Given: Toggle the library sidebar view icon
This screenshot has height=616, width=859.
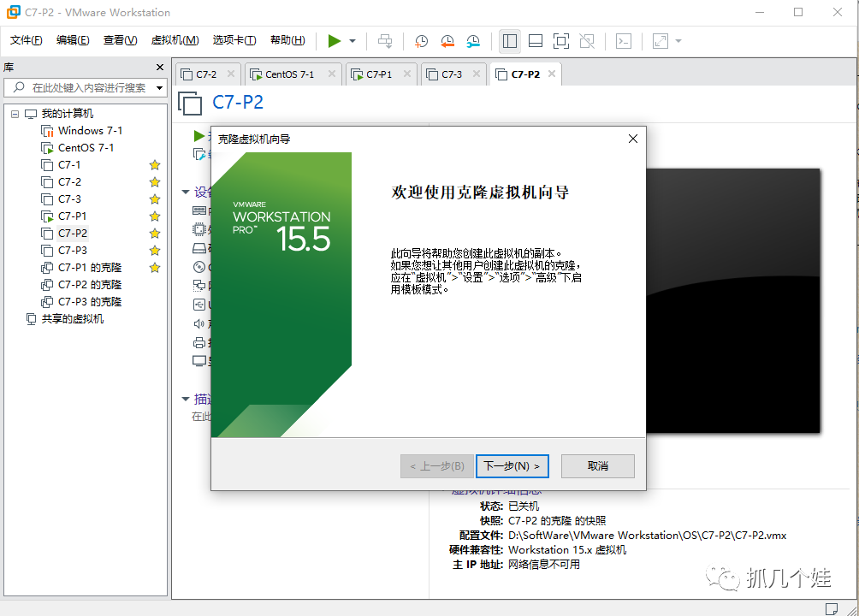Looking at the screenshot, I should coord(510,41).
